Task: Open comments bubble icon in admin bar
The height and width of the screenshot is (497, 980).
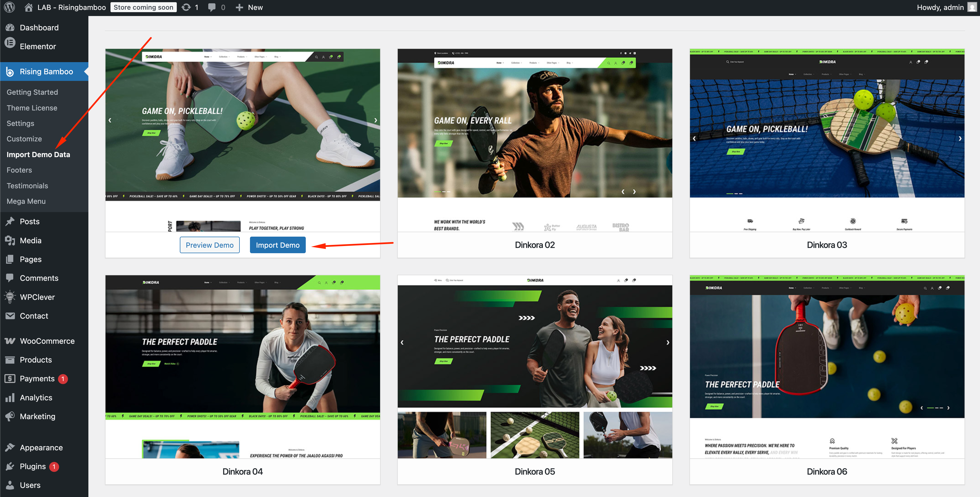Action: tap(212, 7)
